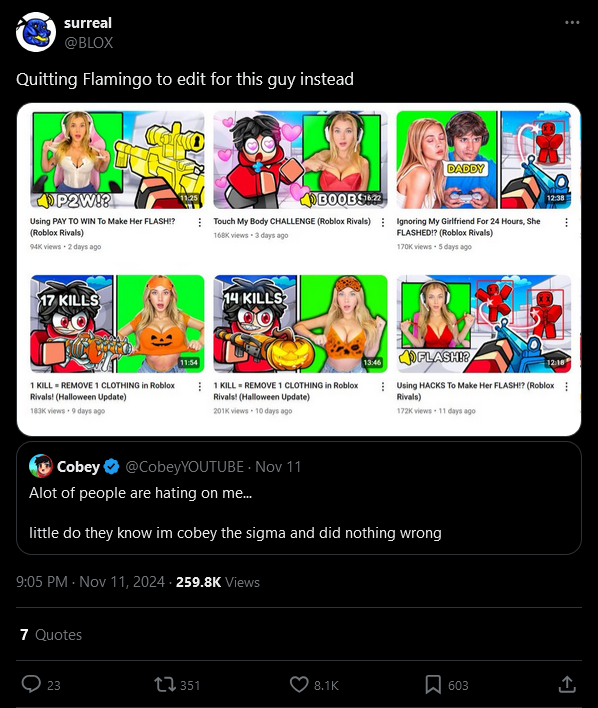Like the post with the heart icon
This screenshot has width=598, height=708.
[x=299, y=684]
